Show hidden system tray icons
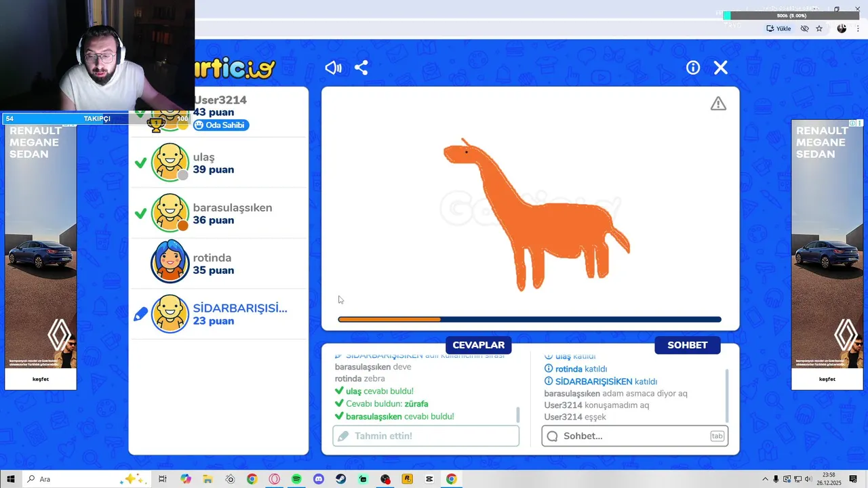The width and height of the screenshot is (868, 488). point(766,479)
